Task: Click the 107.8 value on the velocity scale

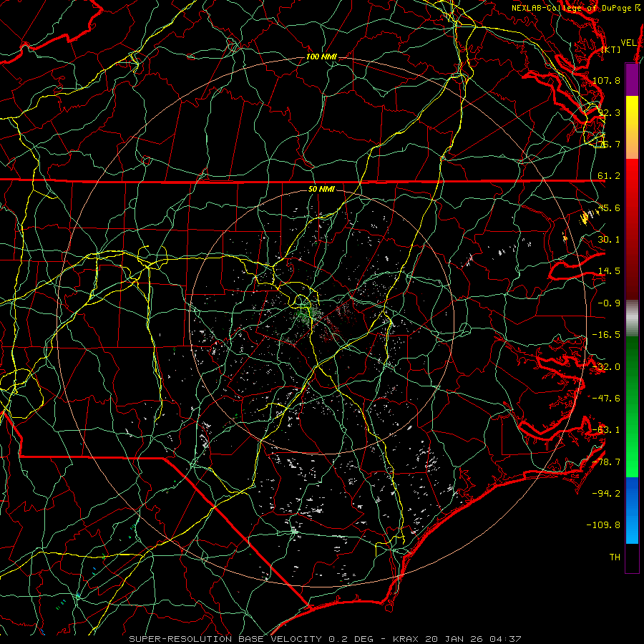Action: click(606, 80)
